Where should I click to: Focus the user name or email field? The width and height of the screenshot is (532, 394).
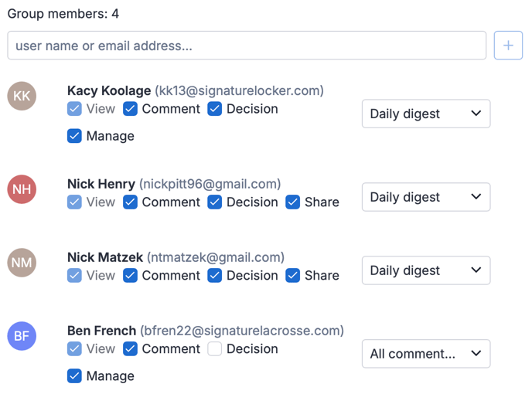pos(247,46)
